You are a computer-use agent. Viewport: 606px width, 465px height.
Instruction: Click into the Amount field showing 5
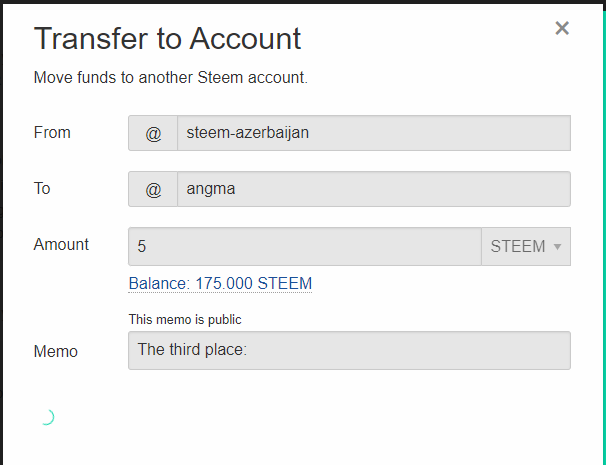tap(304, 247)
